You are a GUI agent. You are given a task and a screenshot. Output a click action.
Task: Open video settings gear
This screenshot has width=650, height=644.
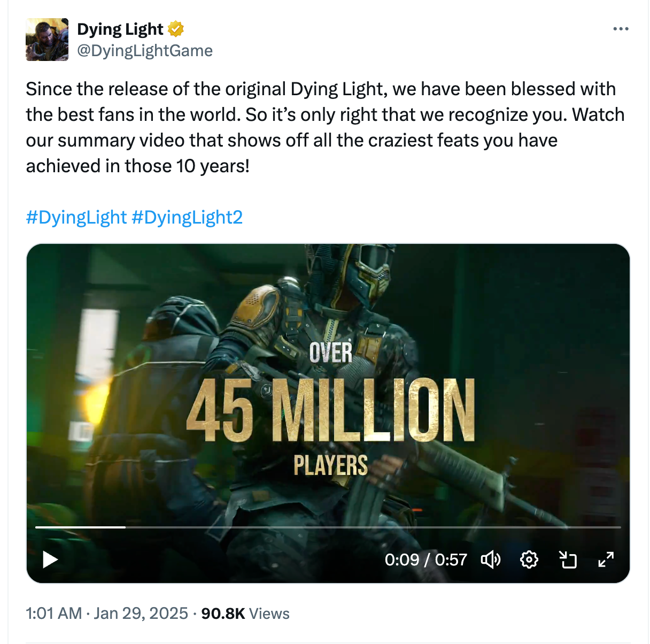click(x=529, y=559)
